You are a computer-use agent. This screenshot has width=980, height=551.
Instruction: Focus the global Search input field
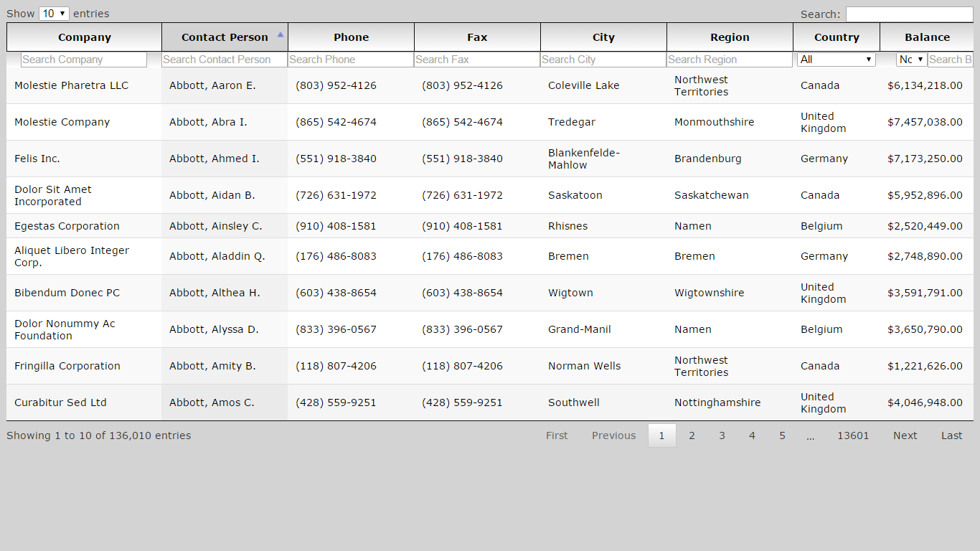[x=909, y=14]
